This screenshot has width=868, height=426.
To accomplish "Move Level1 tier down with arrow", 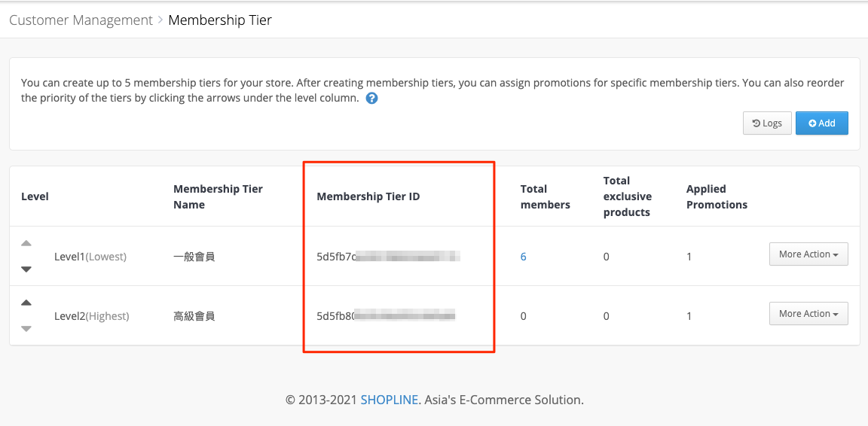I will pos(26,269).
